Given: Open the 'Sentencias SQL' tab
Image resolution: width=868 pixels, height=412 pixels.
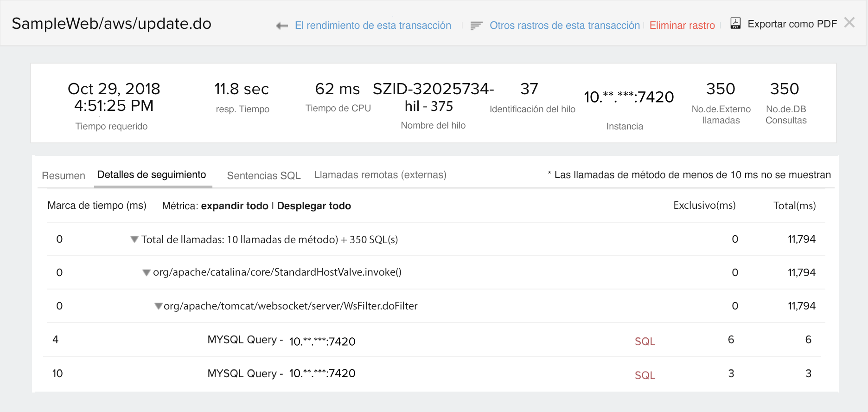Looking at the screenshot, I should [x=263, y=176].
